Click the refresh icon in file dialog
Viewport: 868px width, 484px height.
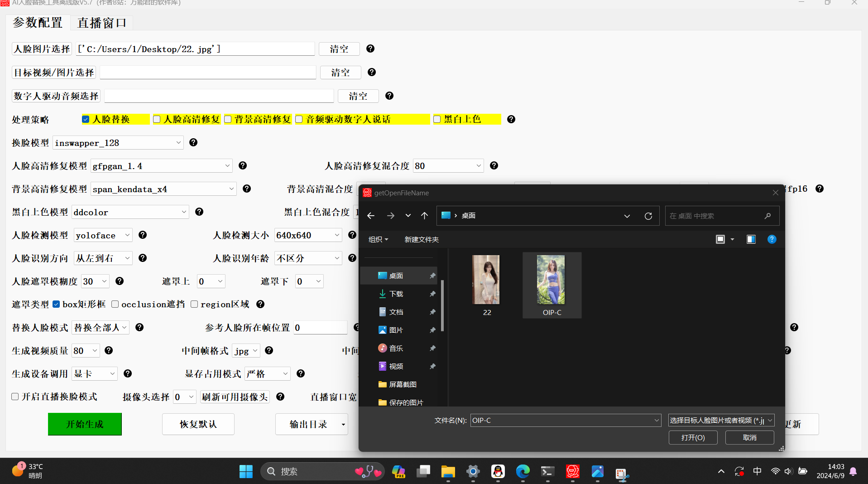pos(648,216)
